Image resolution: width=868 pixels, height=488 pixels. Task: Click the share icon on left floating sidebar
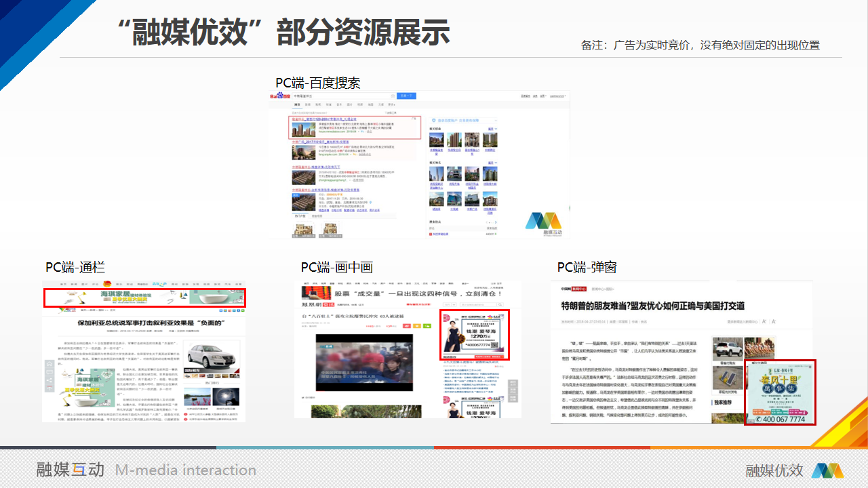tap(48, 381)
